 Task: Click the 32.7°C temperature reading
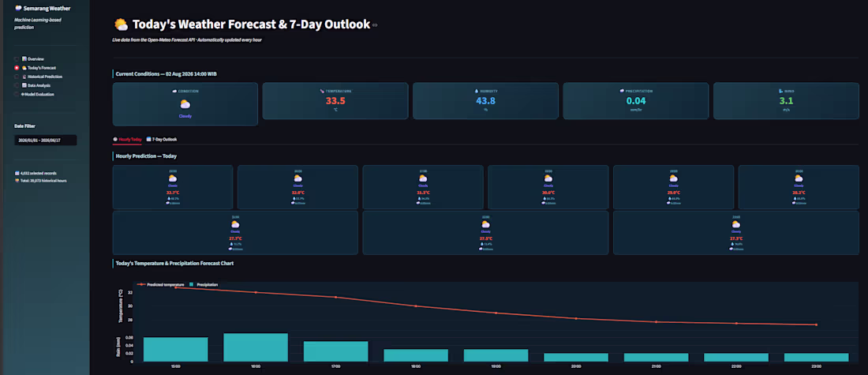(x=173, y=192)
